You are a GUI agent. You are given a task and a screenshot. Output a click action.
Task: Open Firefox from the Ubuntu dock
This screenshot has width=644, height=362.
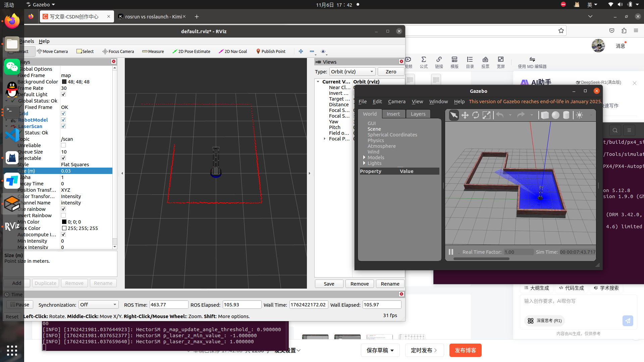[12, 21]
